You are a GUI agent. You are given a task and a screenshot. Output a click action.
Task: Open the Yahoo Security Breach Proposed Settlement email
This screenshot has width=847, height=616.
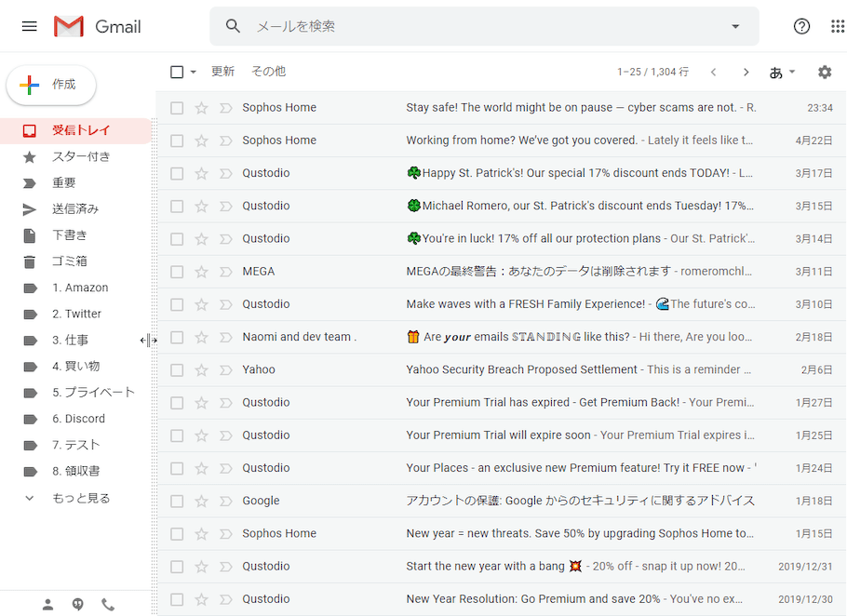502,369
